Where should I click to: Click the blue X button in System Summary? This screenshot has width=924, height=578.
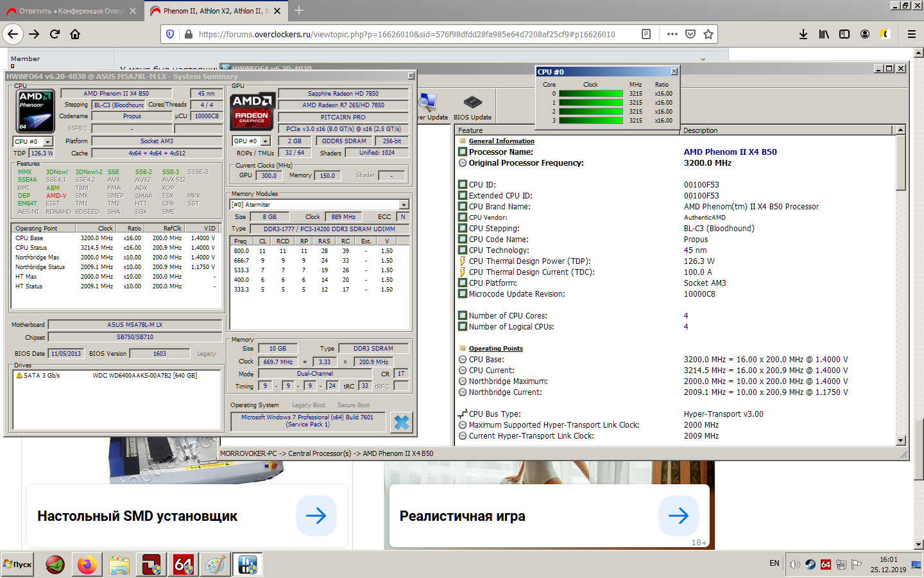pyautogui.click(x=402, y=422)
